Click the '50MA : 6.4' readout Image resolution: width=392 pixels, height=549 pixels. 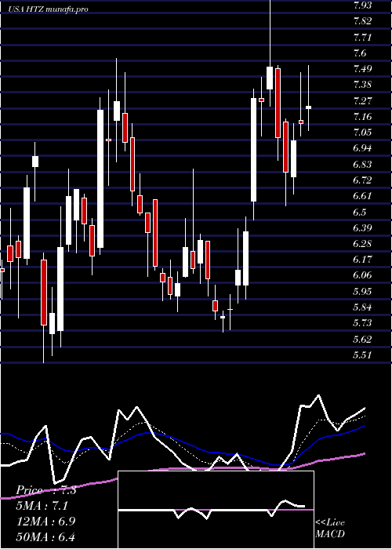(45, 536)
